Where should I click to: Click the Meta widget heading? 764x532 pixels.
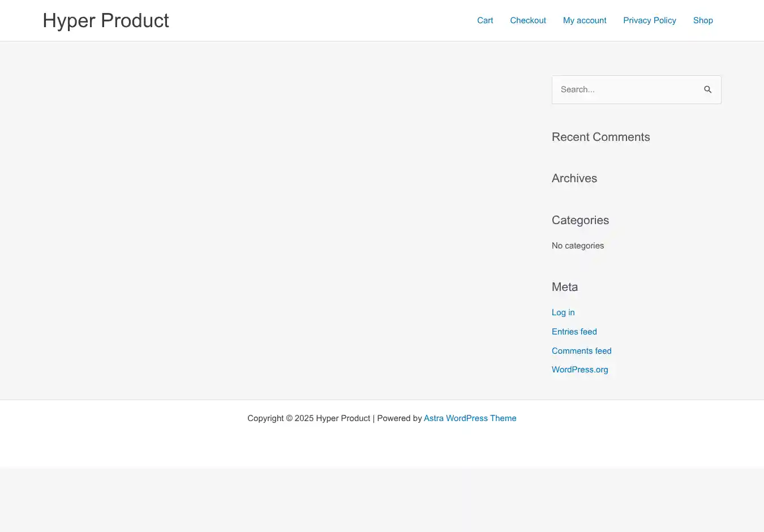tap(565, 287)
